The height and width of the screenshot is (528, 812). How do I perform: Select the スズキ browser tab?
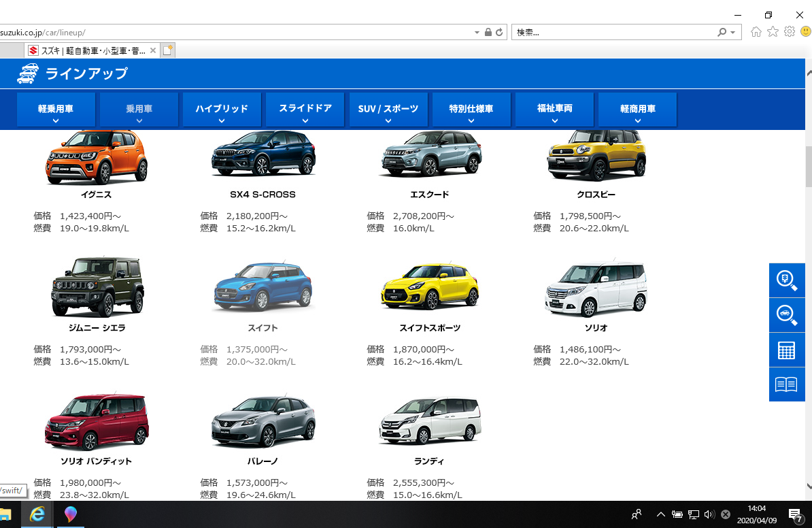click(x=92, y=50)
